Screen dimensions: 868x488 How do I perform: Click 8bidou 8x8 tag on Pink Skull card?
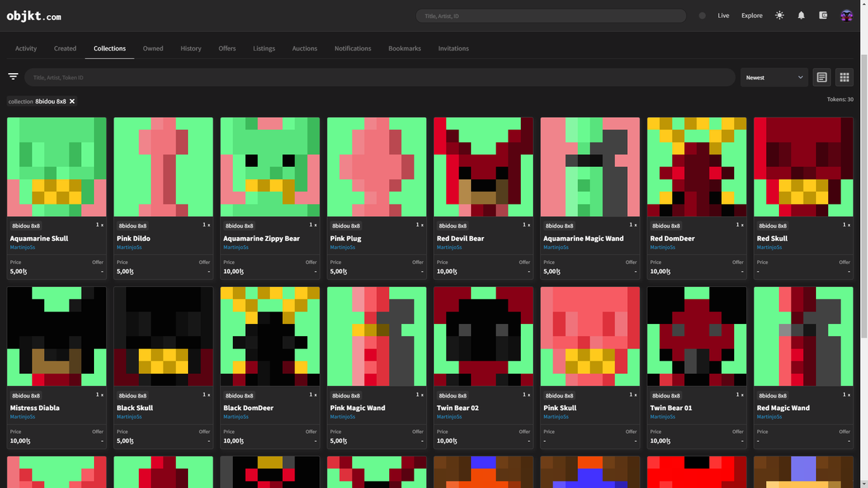[x=559, y=396]
